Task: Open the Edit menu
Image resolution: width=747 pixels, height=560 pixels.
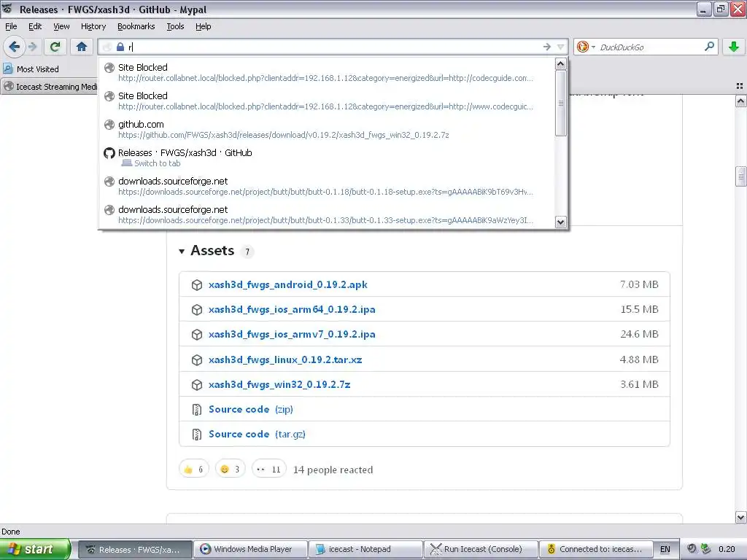Action: (35, 26)
